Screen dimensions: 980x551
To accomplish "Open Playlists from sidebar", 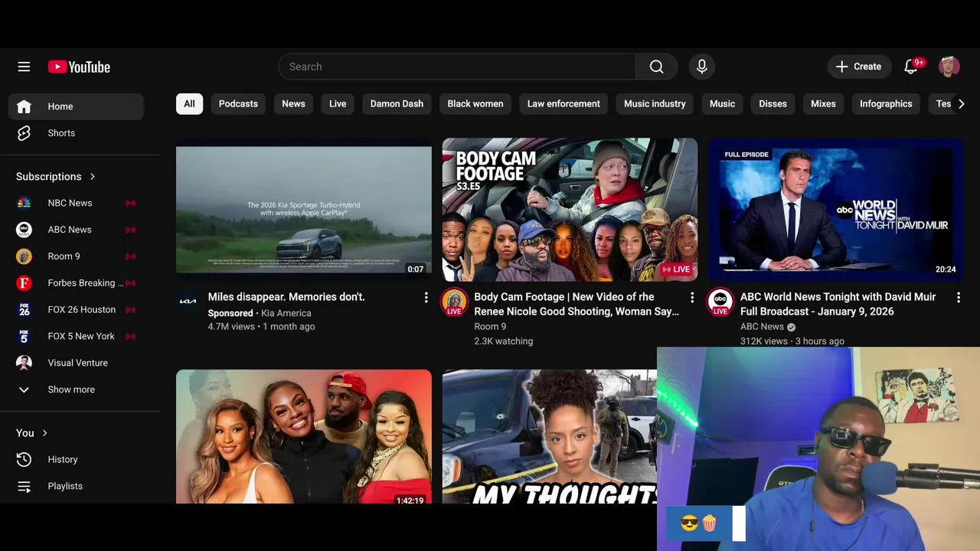I will [x=76, y=486].
